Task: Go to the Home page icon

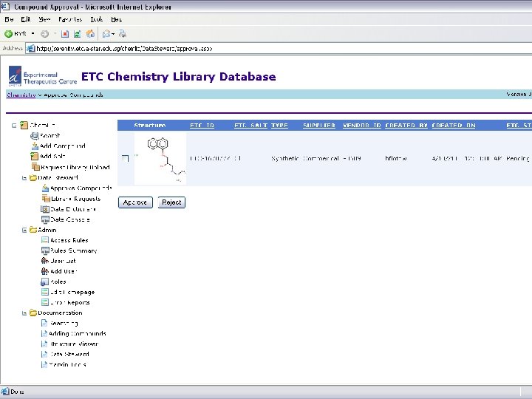Action: pos(90,33)
